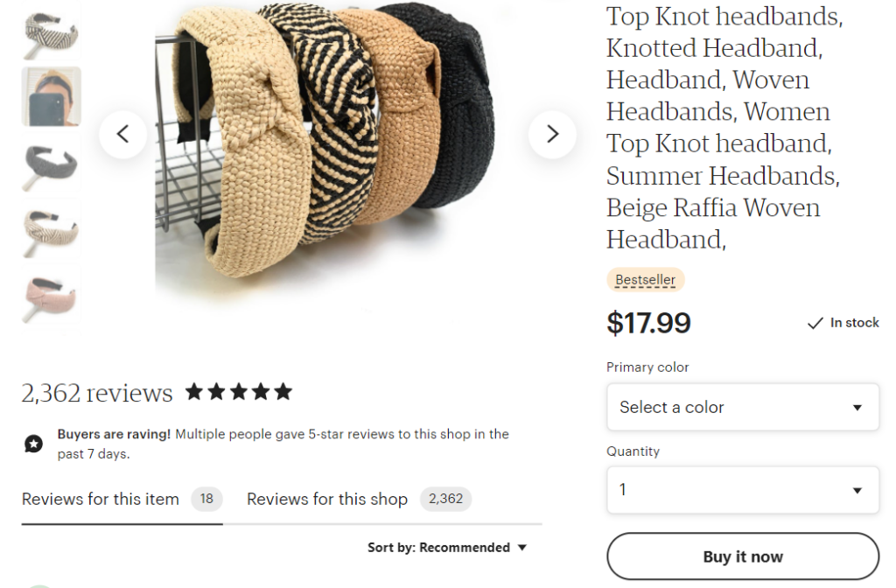Click the 2,362 reviews link
This screenshot has width=896, height=588.
[96, 393]
